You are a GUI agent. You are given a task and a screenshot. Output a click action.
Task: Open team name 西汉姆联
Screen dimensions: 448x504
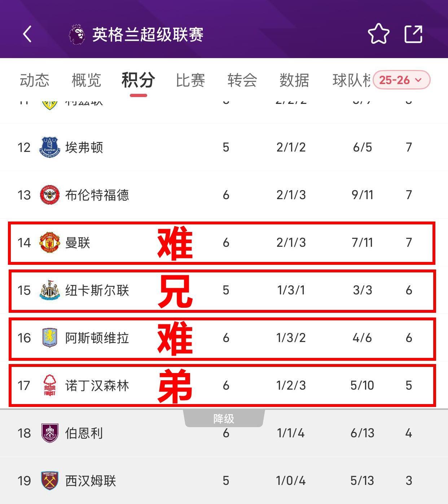[91, 481]
